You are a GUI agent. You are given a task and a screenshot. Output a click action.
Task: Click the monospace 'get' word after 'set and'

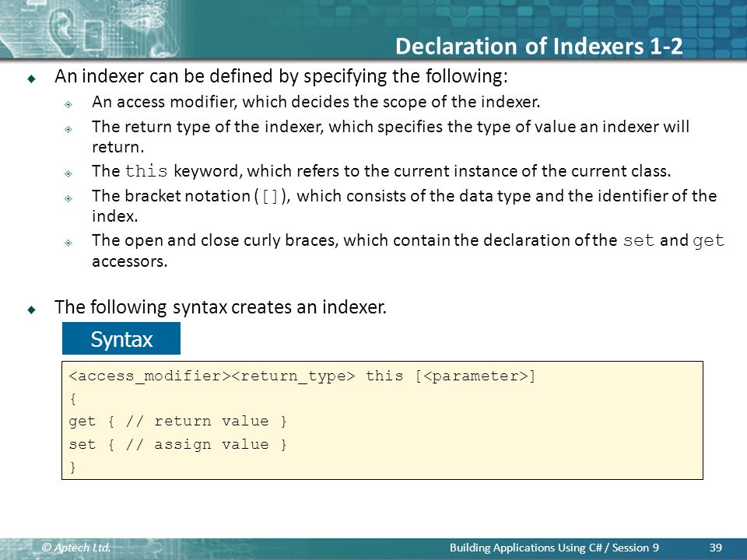(x=708, y=241)
